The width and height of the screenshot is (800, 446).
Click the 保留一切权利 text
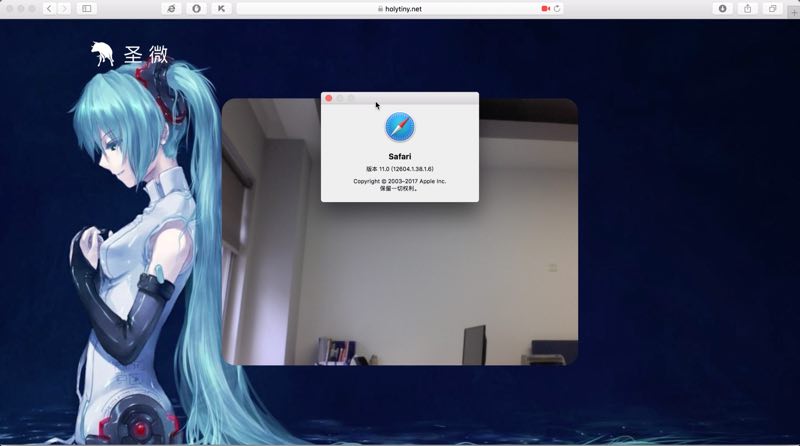pos(399,188)
